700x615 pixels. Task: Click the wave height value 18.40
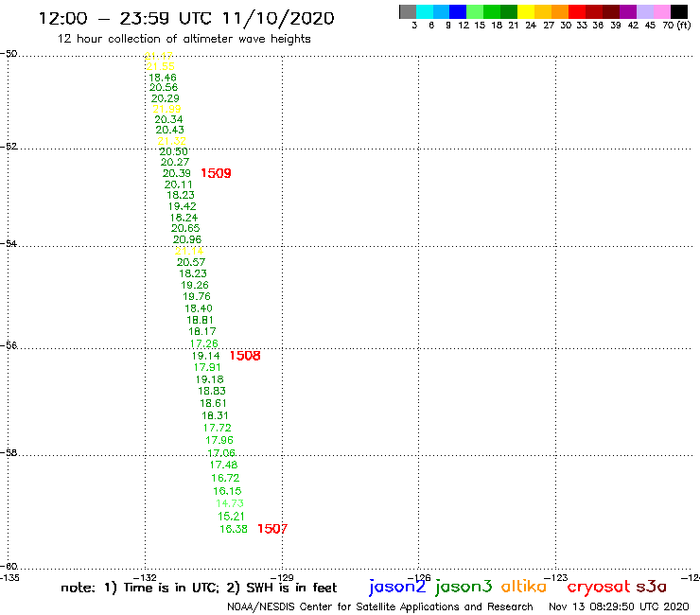pos(199,308)
